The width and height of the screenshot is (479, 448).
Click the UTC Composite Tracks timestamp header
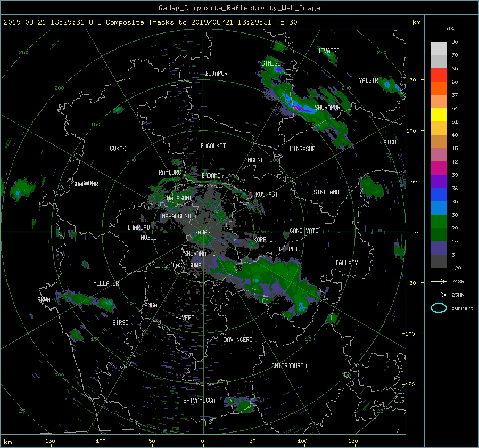tap(150, 22)
